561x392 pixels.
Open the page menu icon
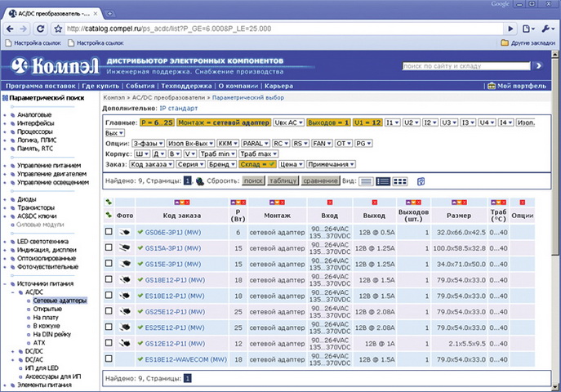(x=528, y=29)
